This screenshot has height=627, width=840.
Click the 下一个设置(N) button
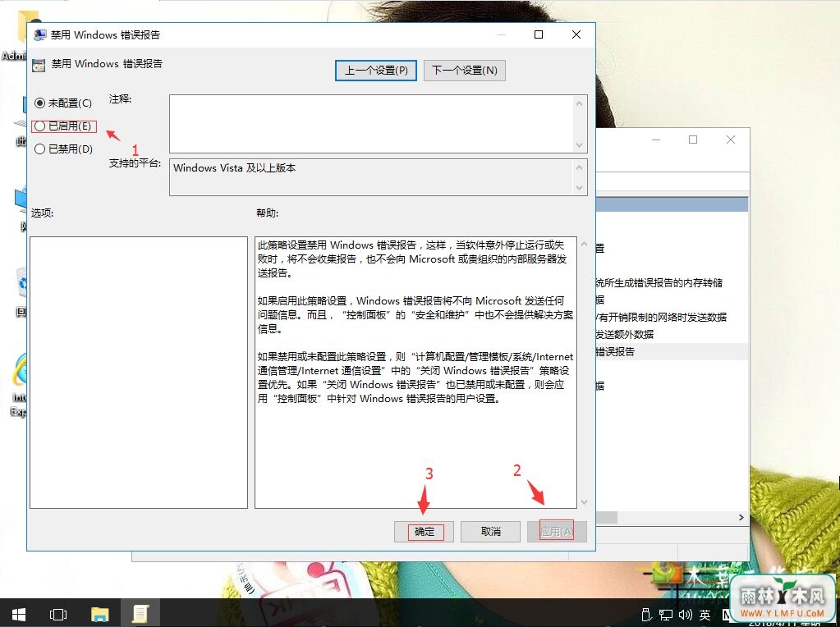click(x=465, y=70)
